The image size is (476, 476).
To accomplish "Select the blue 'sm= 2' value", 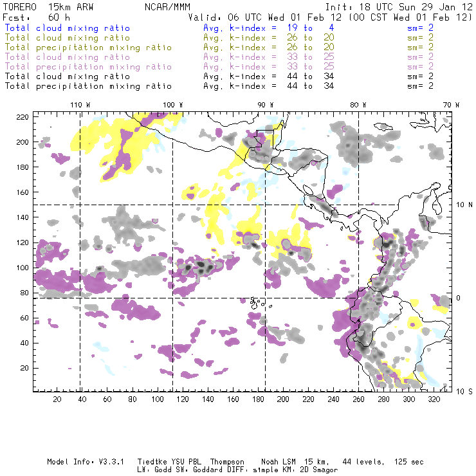I will click(420, 28).
